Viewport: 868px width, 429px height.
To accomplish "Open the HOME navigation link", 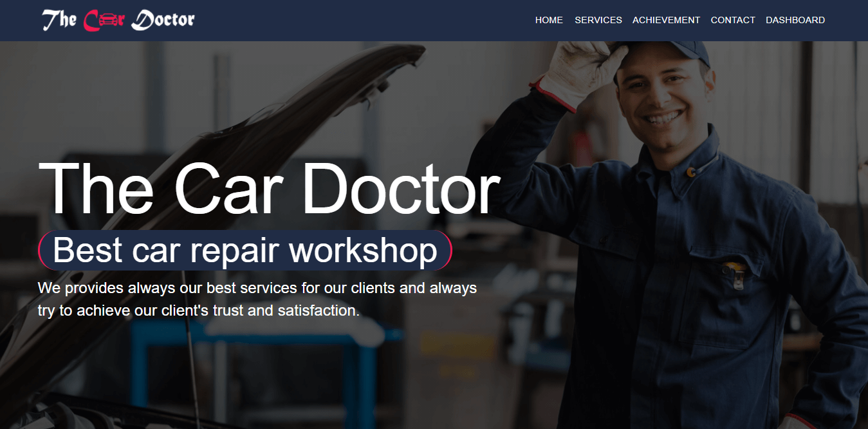I will (x=549, y=20).
